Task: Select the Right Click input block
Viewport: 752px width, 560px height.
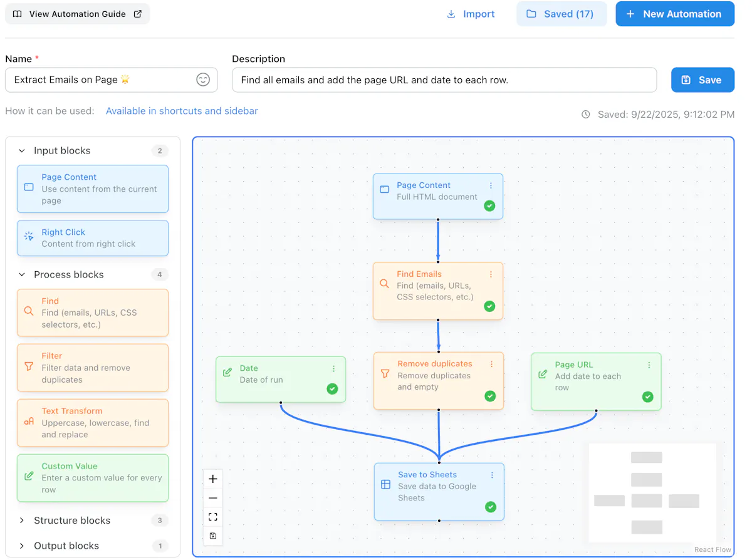Action: (x=93, y=238)
